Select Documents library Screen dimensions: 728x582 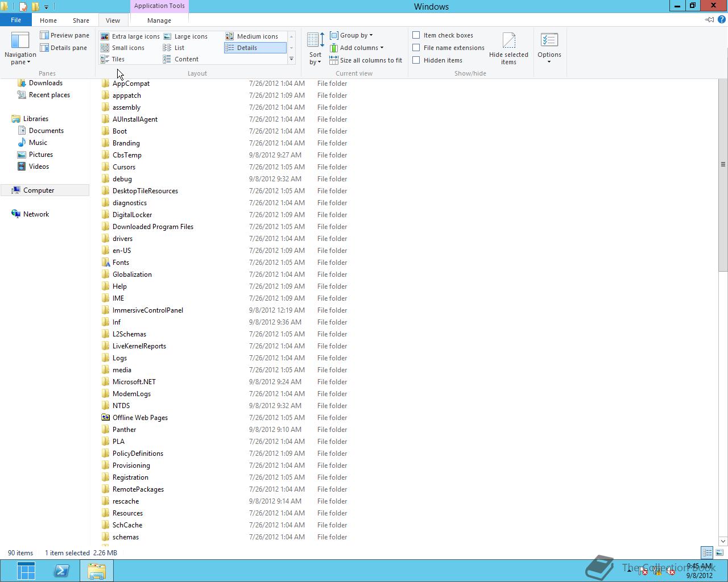tap(40, 131)
